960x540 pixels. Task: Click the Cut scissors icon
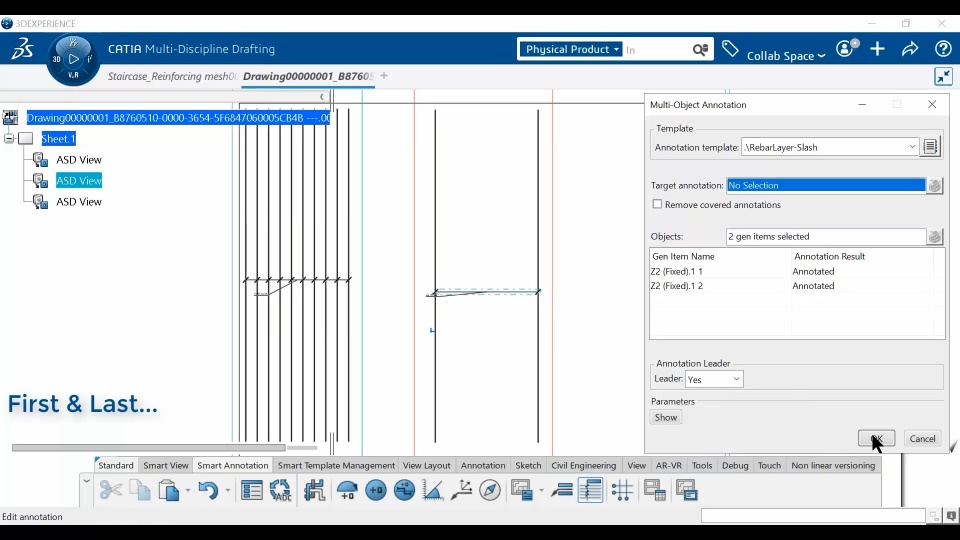coord(111,490)
